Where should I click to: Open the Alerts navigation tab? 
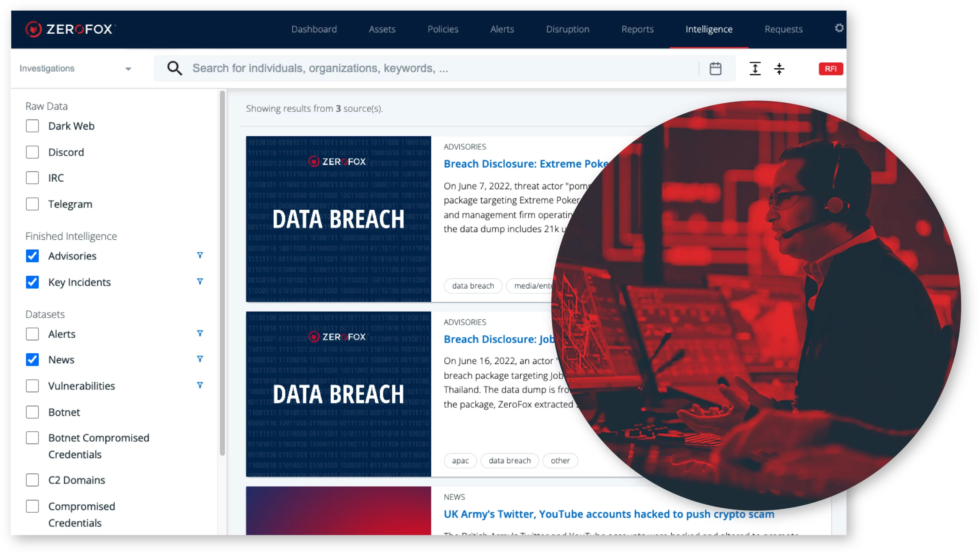[x=502, y=29]
